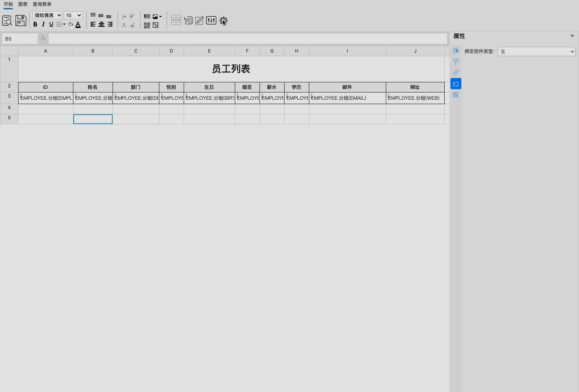This screenshot has height=392, width=579.
Task: Select the ID header cell
Action: click(46, 87)
